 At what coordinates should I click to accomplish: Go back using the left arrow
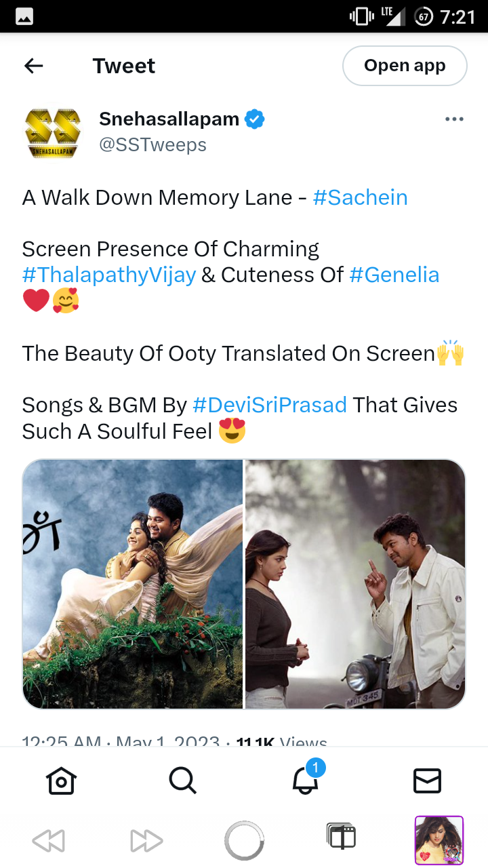(33, 66)
